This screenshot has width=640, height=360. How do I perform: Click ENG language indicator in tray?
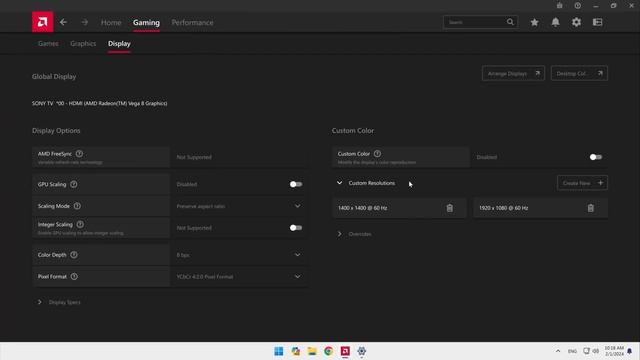coord(572,351)
